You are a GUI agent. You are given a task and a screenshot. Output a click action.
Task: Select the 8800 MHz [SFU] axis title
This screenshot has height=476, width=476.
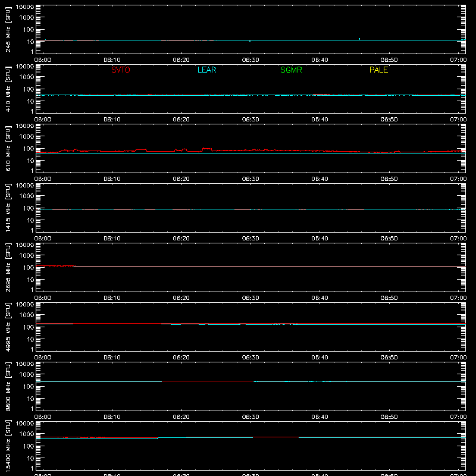click(8, 386)
